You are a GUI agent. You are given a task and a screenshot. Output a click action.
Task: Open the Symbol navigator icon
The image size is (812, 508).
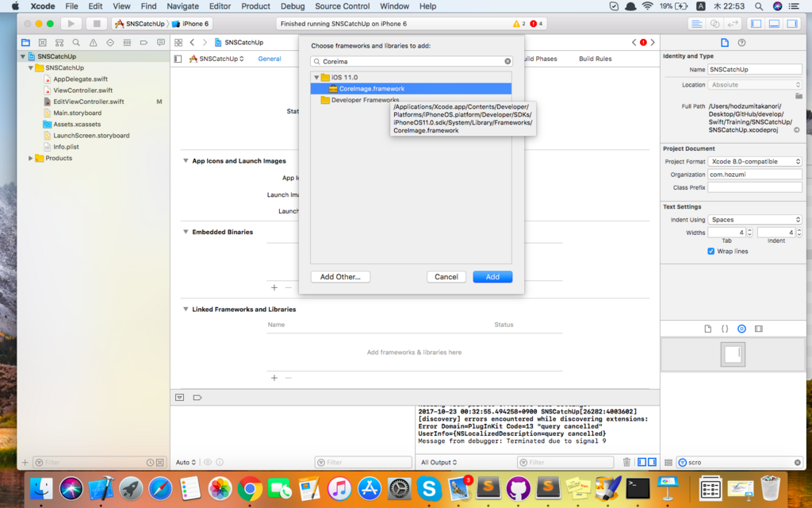click(x=59, y=43)
